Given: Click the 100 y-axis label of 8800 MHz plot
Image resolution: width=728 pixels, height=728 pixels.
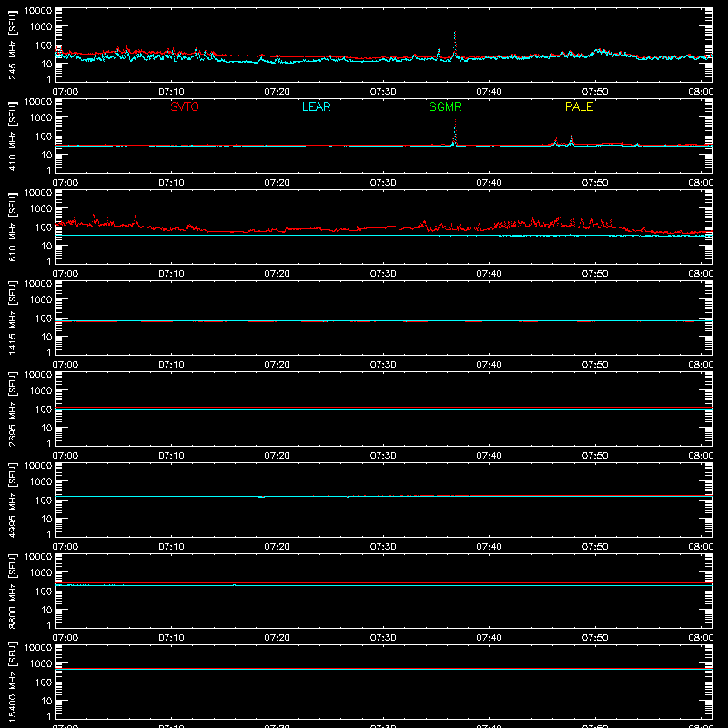Looking at the screenshot, I should point(44,591).
